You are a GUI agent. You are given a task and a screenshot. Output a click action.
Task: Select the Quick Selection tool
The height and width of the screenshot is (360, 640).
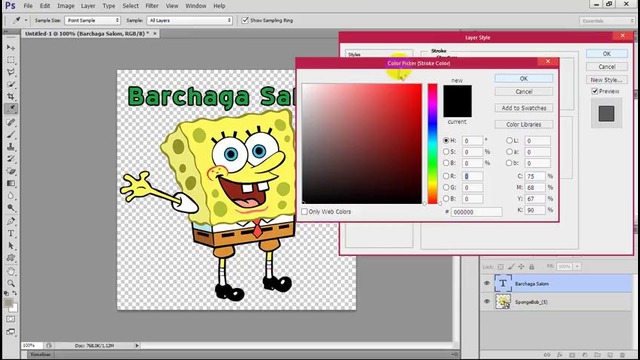[x=11, y=84]
